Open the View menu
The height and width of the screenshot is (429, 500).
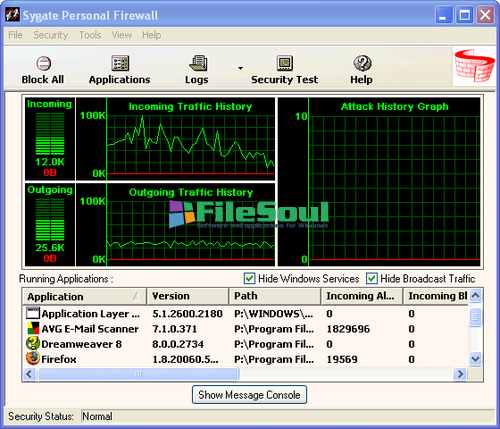point(122,35)
